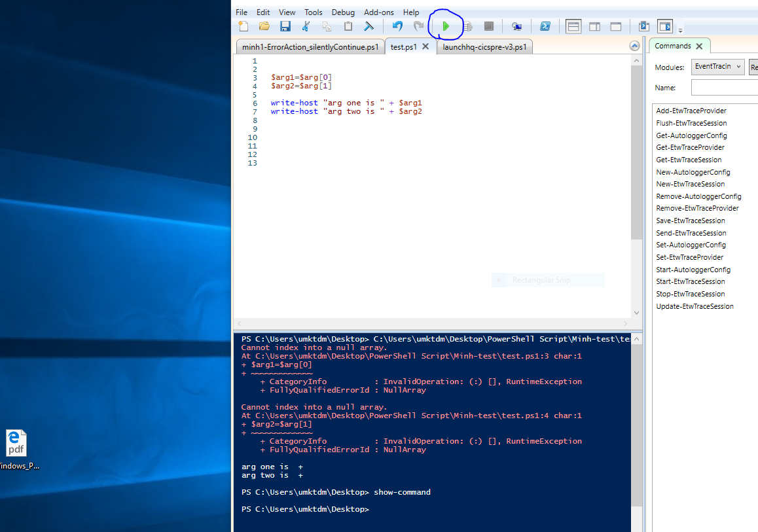
Task: Run Selection using the page-play icon
Action: coord(467,26)
